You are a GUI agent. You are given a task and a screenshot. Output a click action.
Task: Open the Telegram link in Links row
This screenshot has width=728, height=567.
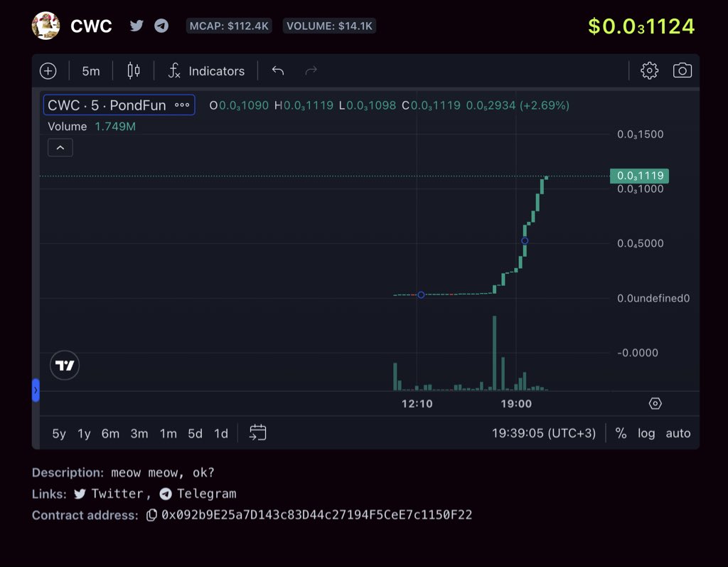198,494
